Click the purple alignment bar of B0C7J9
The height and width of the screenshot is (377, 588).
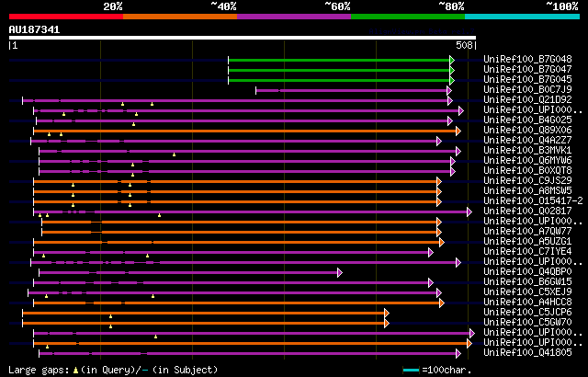(x=351, y=90)
